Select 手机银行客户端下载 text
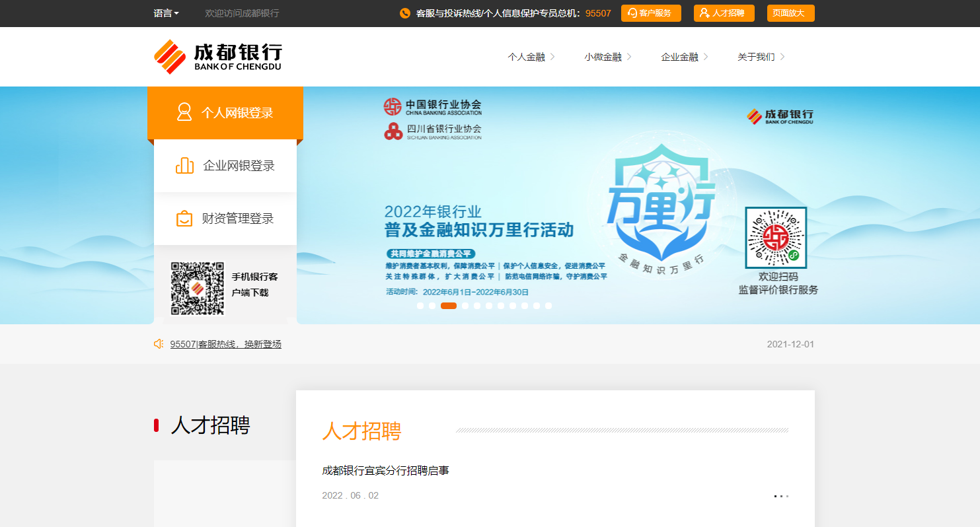Screen dimensions: 980x527 [x=254, y=285]
